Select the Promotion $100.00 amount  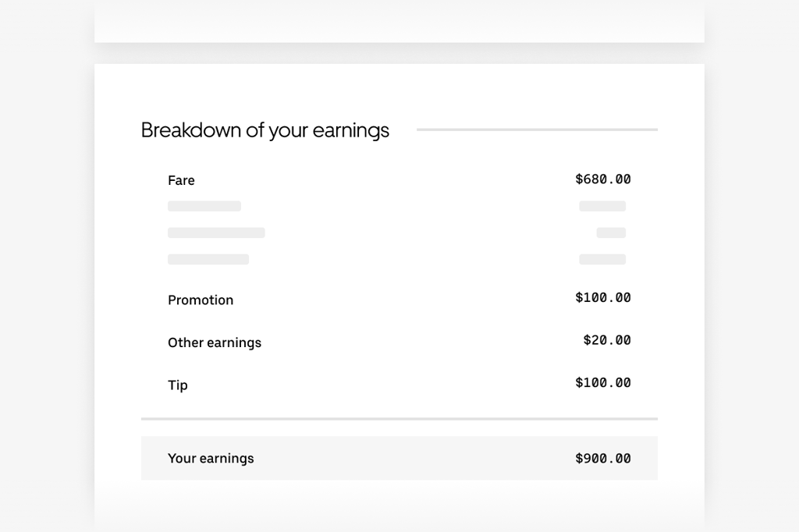pyautogui.click(x=603, y=298)
